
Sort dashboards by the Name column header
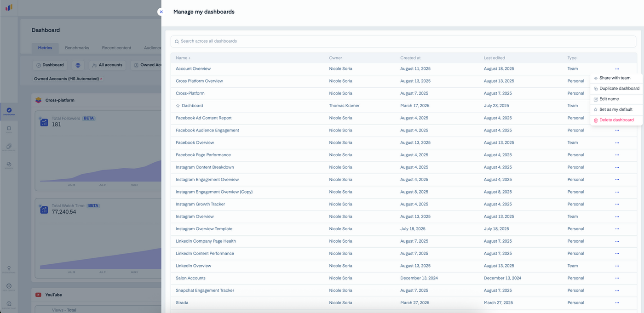pyautogui.click(x=183, y=58)
